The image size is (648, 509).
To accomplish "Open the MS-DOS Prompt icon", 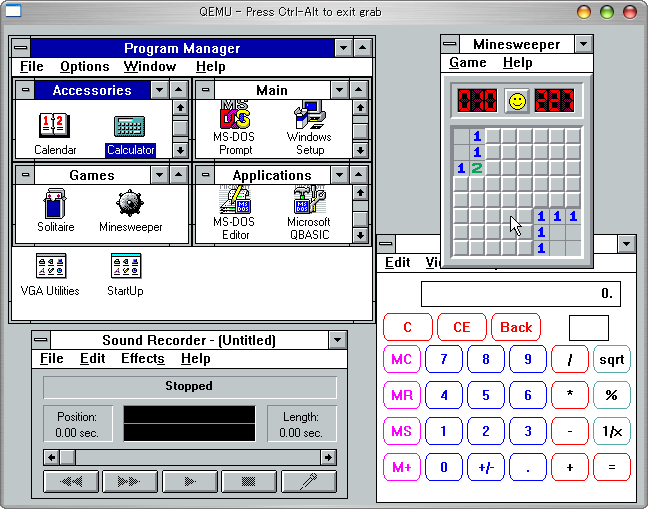I will coord(234,128).
